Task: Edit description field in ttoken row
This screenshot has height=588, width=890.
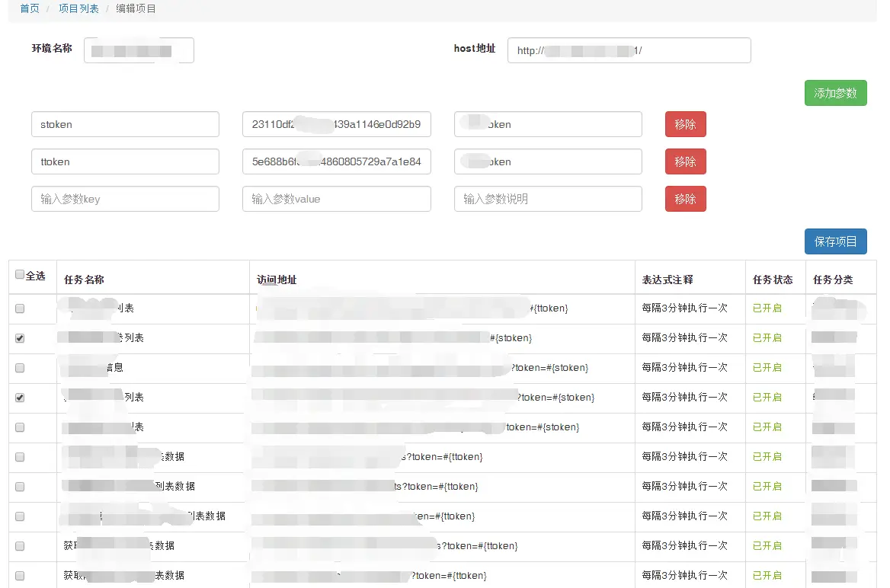Action: tap(549, 161)
